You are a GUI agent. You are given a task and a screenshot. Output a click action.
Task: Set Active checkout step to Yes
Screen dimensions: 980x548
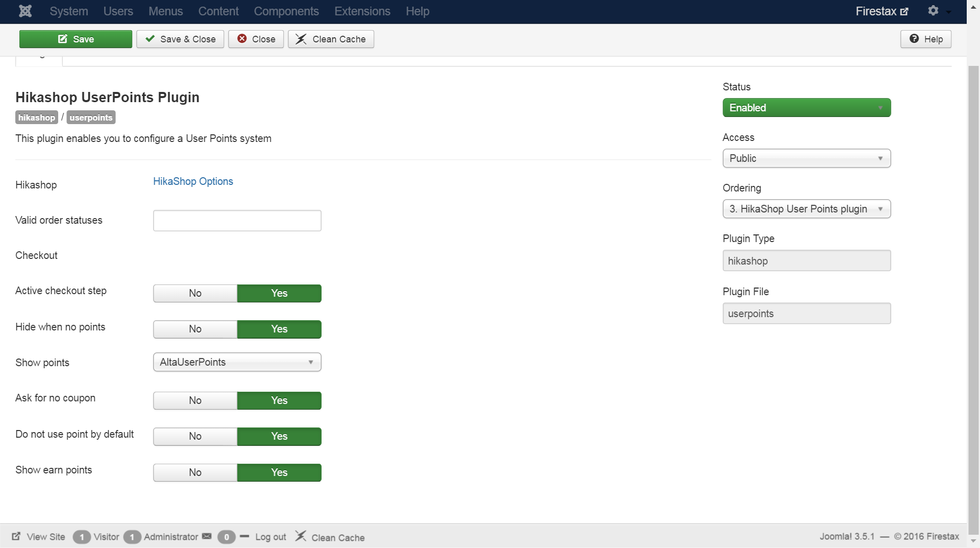279,293
